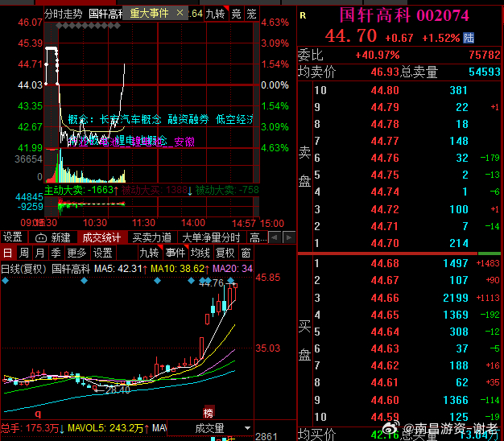The height and width of the screenshot is (441, 504).
Task: Select the 笼 button on intraday toolbar
Action: 251,14
